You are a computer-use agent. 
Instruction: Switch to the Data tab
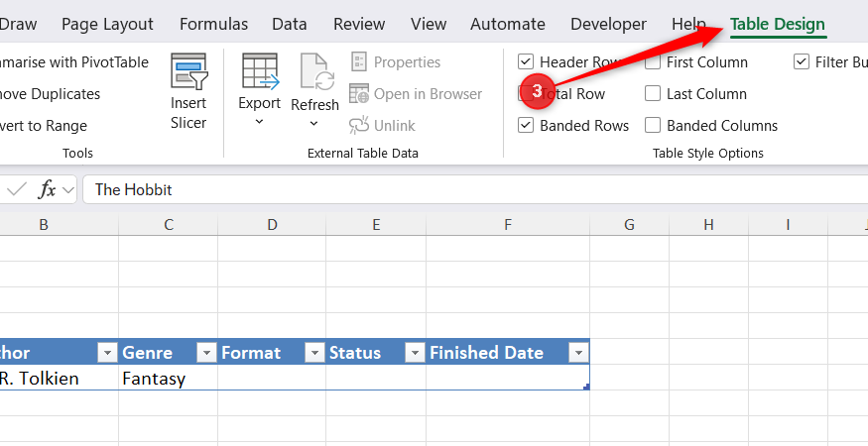[x=290, y=24]
